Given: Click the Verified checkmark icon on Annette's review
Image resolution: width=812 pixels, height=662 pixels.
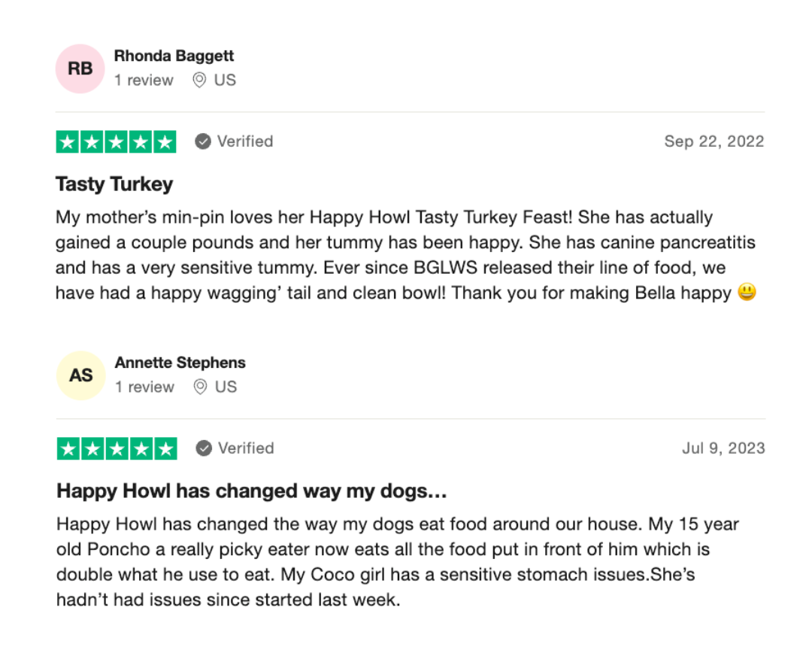Looking at the screenshot, I should [x=204, y=448].
